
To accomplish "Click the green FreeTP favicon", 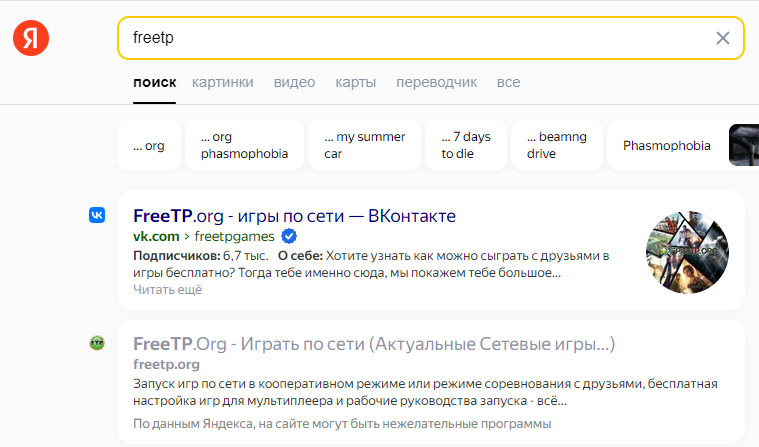I will (x=97, y=343).
